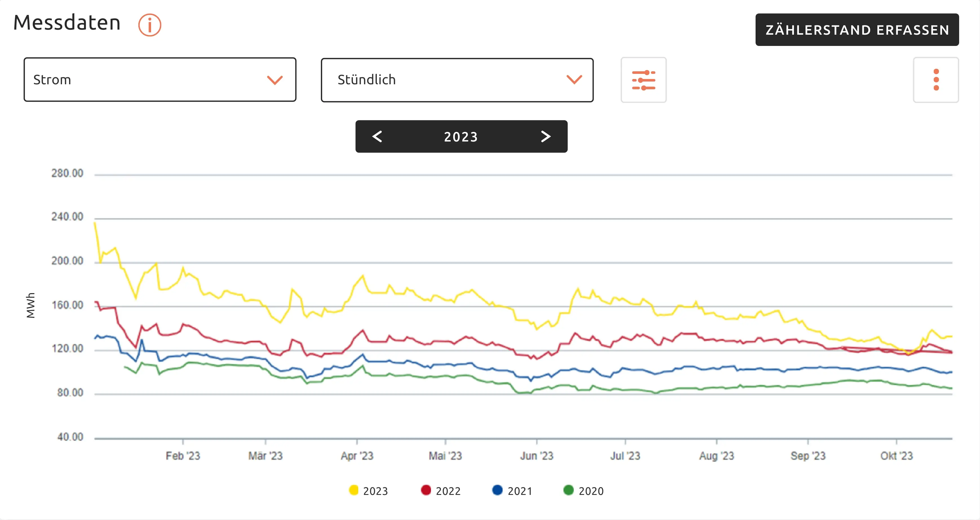
Task: Click the info icon beside Messdaten
Action: [149, 25]
